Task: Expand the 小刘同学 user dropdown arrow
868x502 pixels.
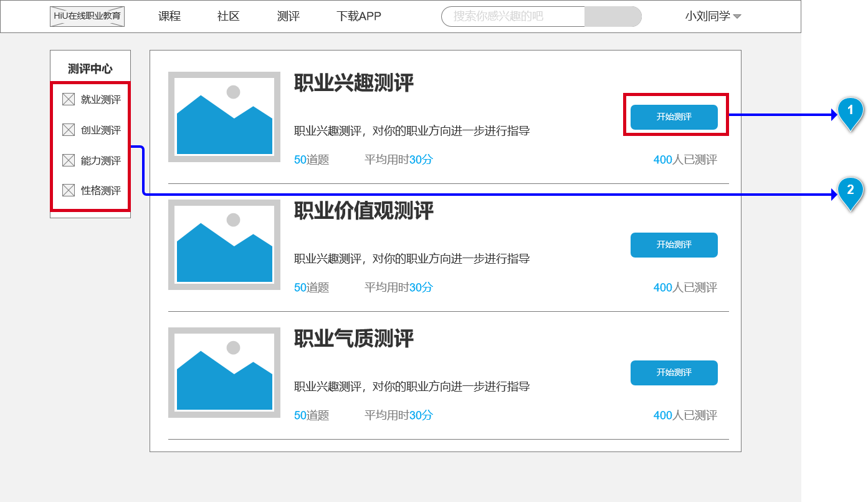Action: coord(737,17)
